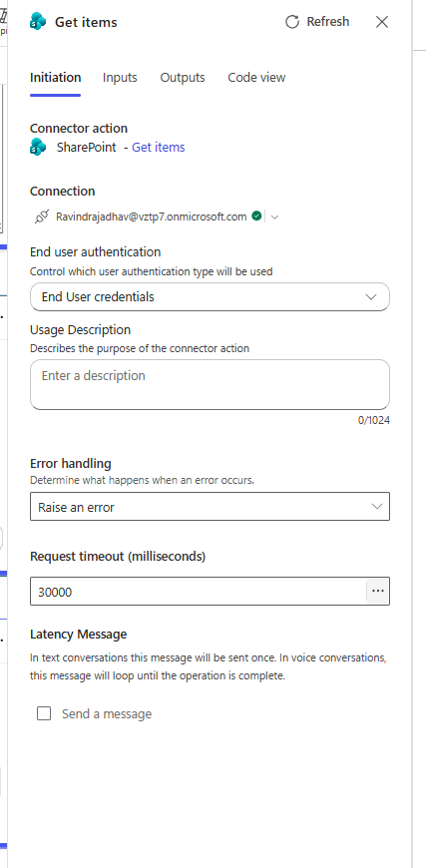The image size is (426, 868).
Task: Close the Get items panel
Action: pyautogui.click(x=382, y=22)
